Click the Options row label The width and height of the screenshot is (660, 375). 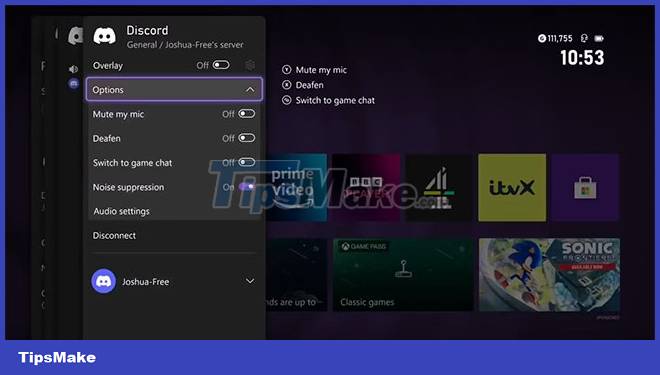(108, 90)
